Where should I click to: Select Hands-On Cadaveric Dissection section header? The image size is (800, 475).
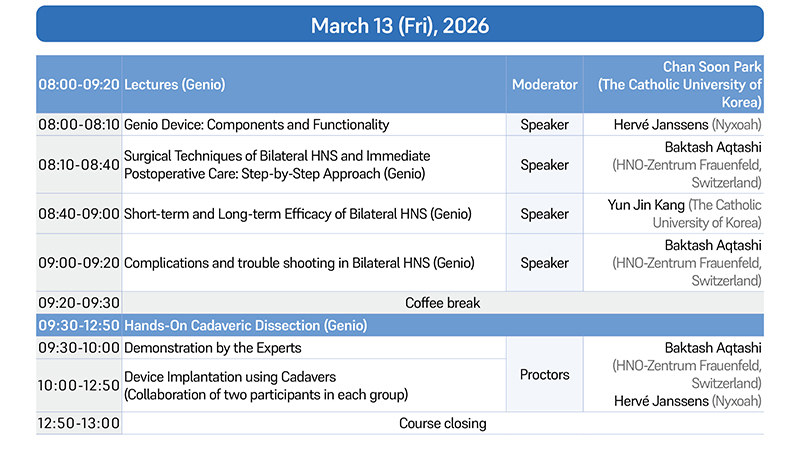pyautogui.click(x=245, y=326)
